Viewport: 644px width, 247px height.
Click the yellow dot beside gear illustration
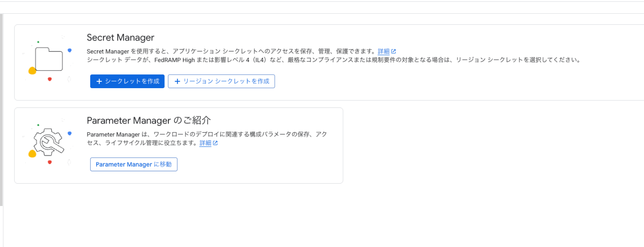tap(32, 154)
